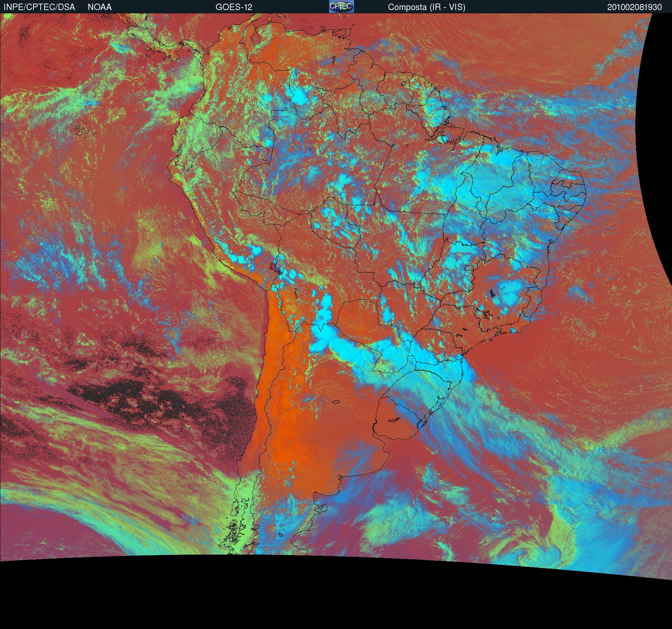Click the CPTEC logo in header
This screenshot has height=629, width=672.
[x=341, y=6]
